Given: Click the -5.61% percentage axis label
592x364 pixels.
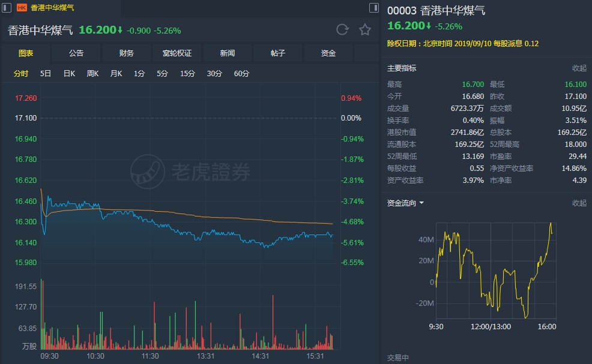Looking at the screenshot, I should pyautogui.click(x=352, y=242).
